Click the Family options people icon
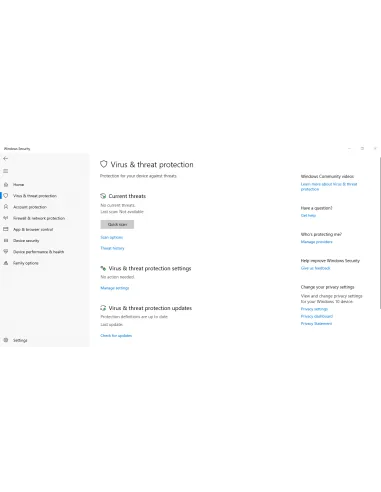 coord(6,263)
